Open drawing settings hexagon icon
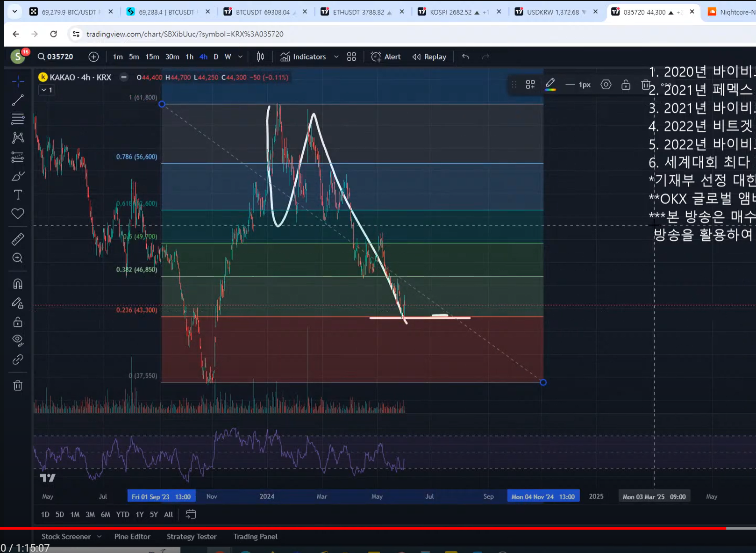Screen dimensions: 756x553 [x=606, y=85]
